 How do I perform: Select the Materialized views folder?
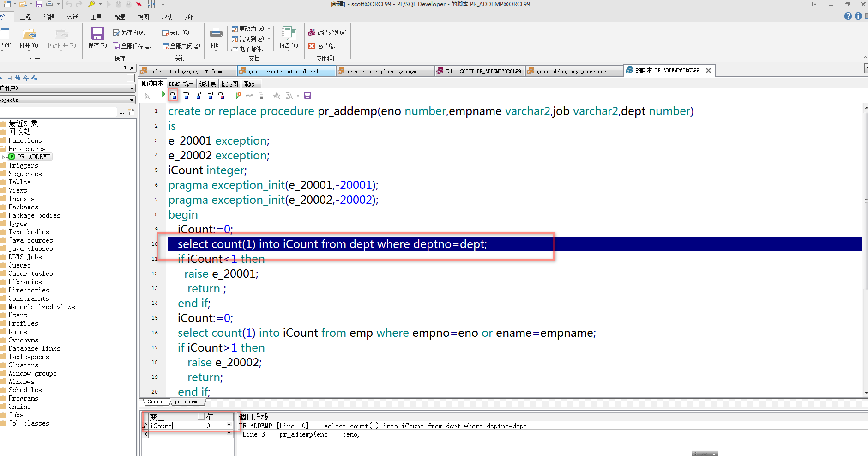[42, 307]
